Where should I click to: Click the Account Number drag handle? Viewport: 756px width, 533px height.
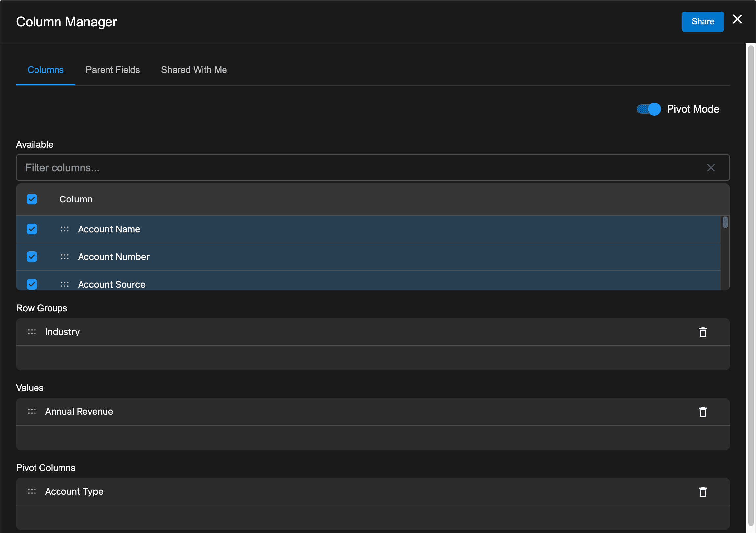[64, 257]
